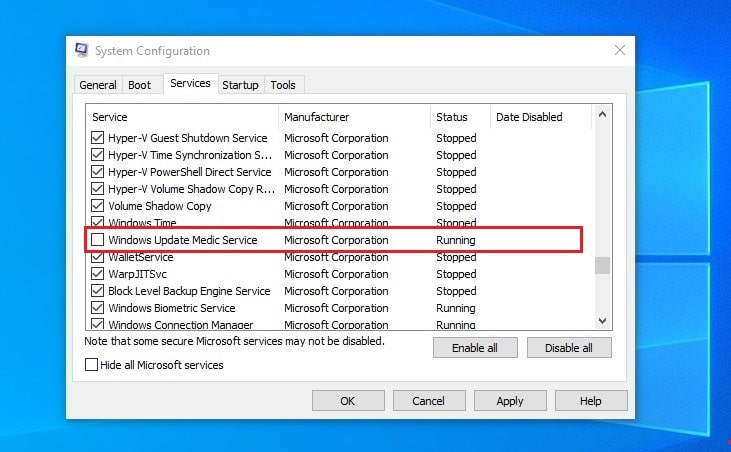This screenshot has width=731, height=452.
Task: Uncheck the Volume Shadow Copy checkbox
Action: (97, 206)
